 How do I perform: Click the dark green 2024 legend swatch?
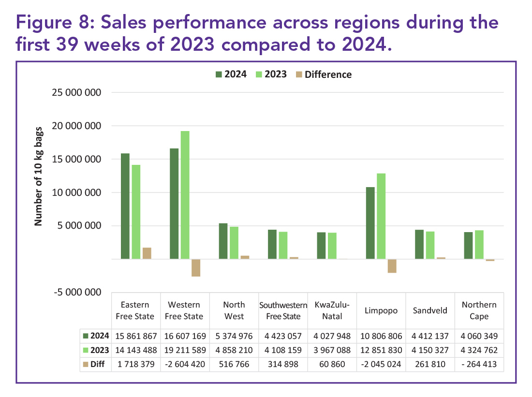tap(219, 74)
